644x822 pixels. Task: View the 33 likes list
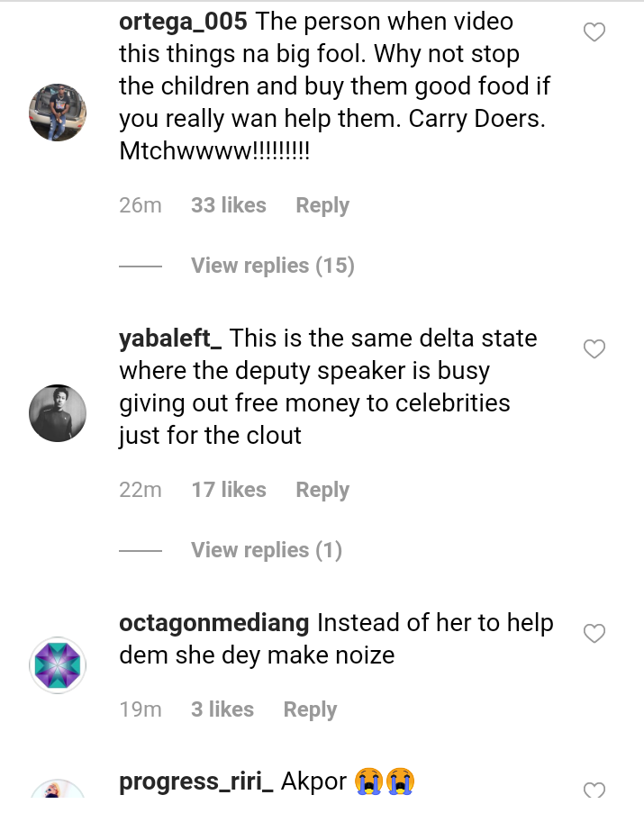(228, 205)
